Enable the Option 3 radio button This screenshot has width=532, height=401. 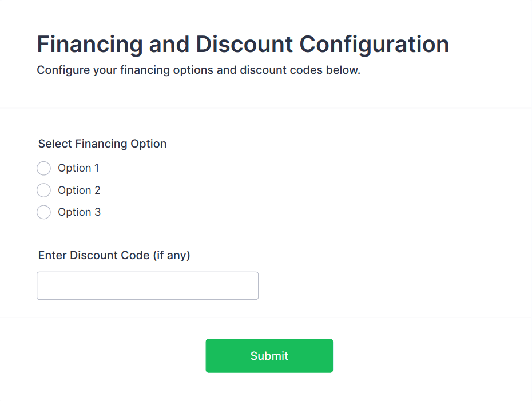[43, 212]
